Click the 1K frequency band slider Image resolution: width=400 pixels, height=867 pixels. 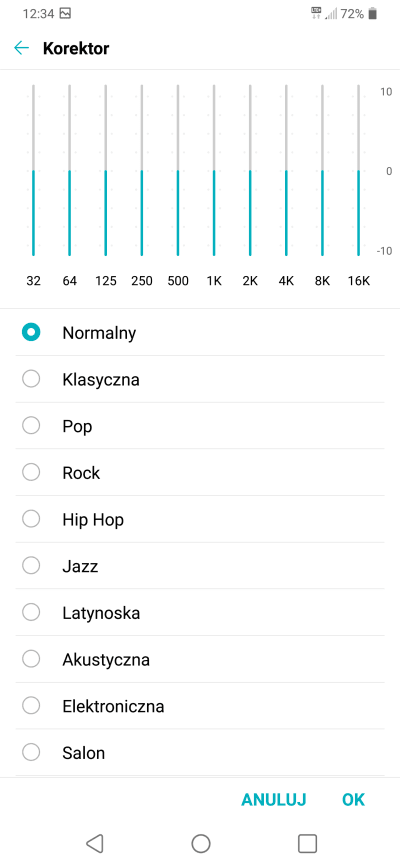coord(214,170)
